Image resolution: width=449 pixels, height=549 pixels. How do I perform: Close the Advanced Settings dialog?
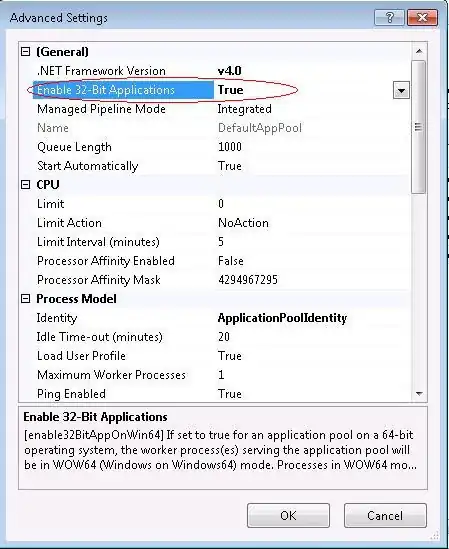[x=422, y=18]
